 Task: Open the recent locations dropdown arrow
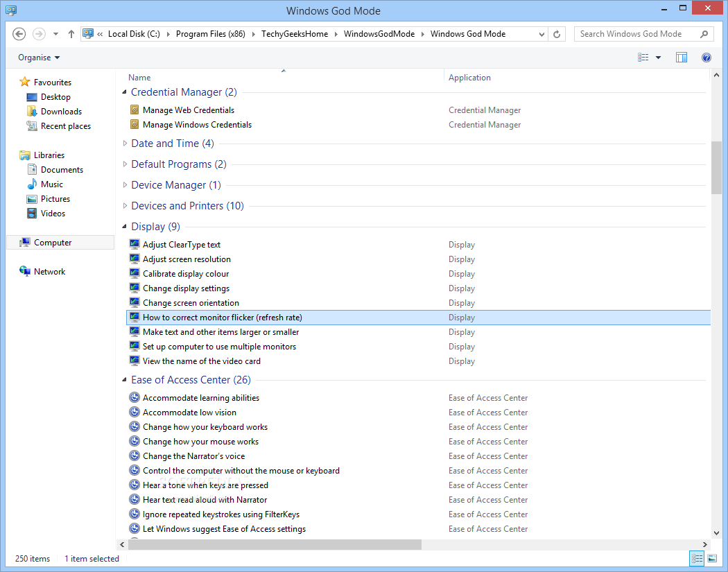[x=55, y=34]
